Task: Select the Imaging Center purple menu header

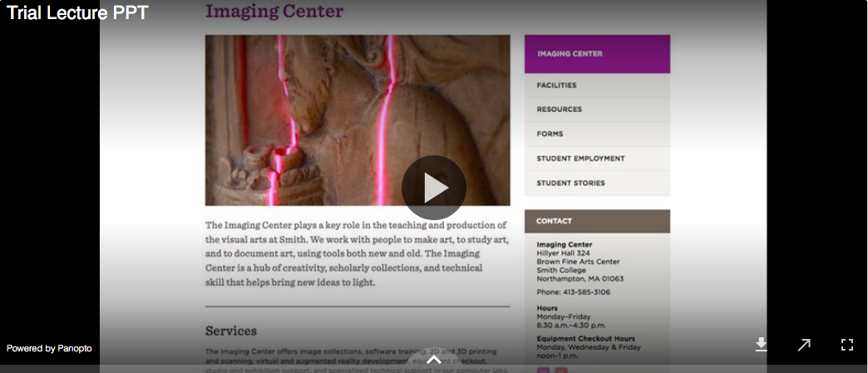Action: click(x=597, y=54)
